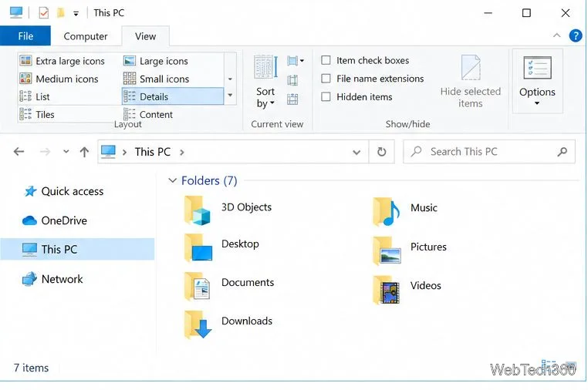Select the List layout option

pos(35,96)
